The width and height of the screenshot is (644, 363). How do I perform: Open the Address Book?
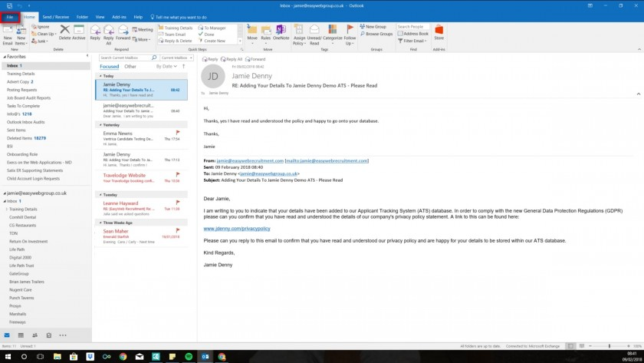[412, 34]
